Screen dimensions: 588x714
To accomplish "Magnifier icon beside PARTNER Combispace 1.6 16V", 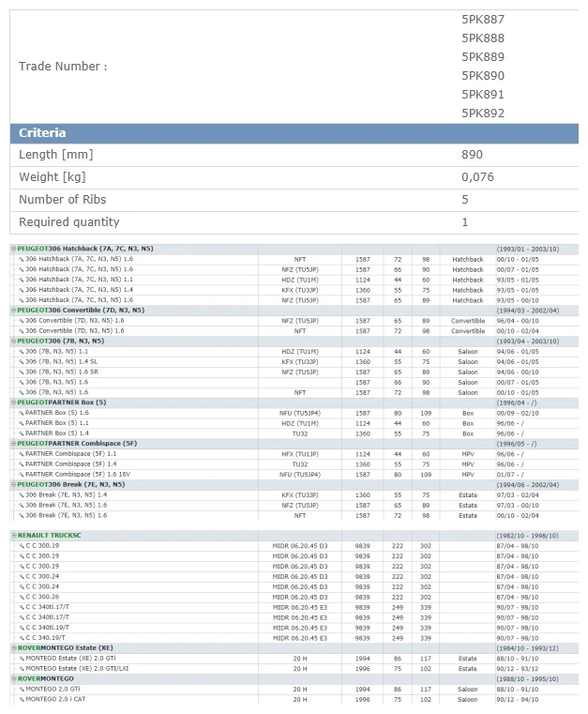I will (x=21, y=475).
